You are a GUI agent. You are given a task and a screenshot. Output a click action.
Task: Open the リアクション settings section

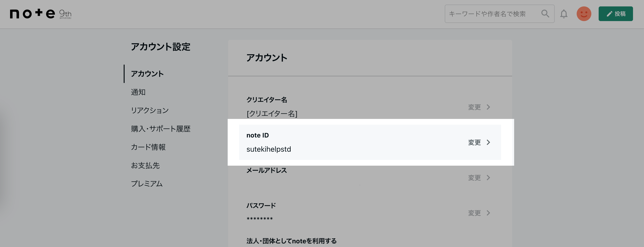150,110
